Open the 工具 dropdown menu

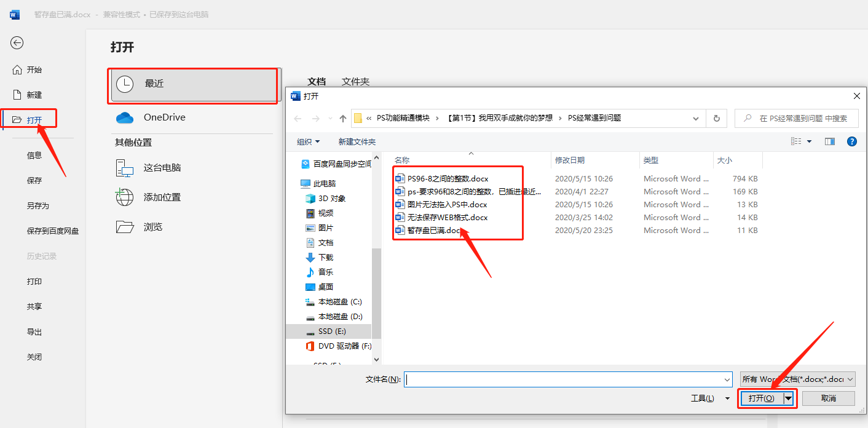[710, 398]
